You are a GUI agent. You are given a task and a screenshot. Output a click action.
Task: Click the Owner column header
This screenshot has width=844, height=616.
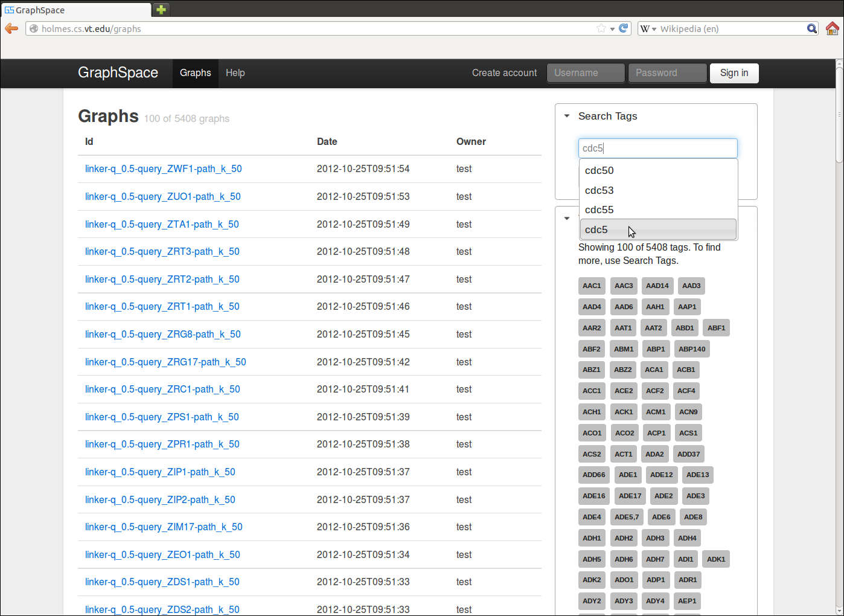pyautogui.click(x=471, y=142)
